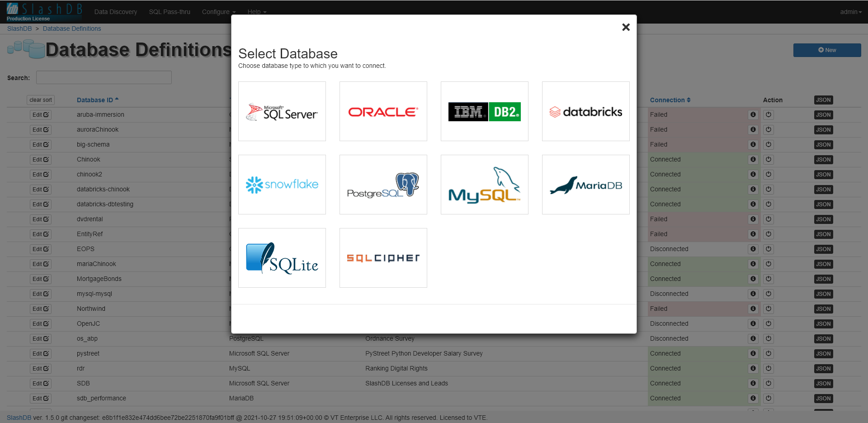View JSON for databricks-dbtesting
The image size is (868, 423).
coord(823,204)
